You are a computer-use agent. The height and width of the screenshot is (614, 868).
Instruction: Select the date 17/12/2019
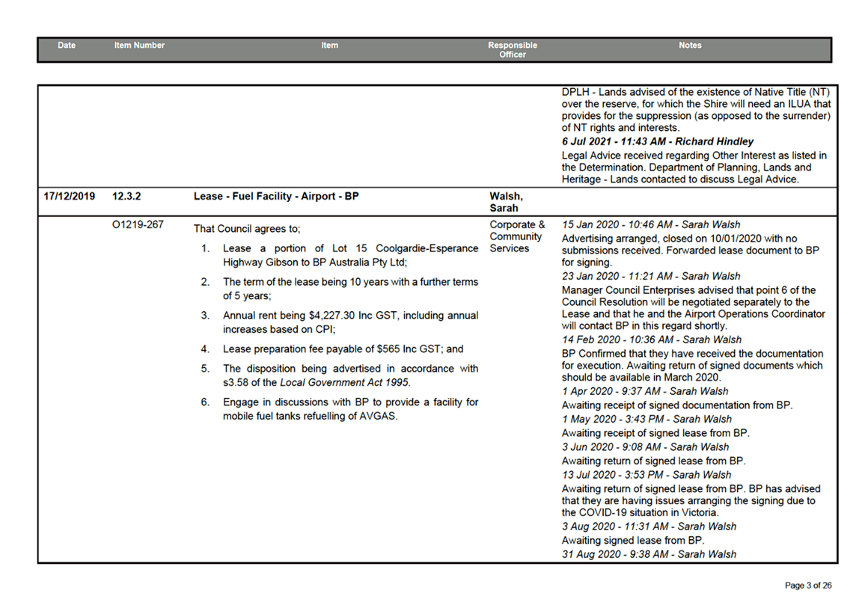(69, 197)
